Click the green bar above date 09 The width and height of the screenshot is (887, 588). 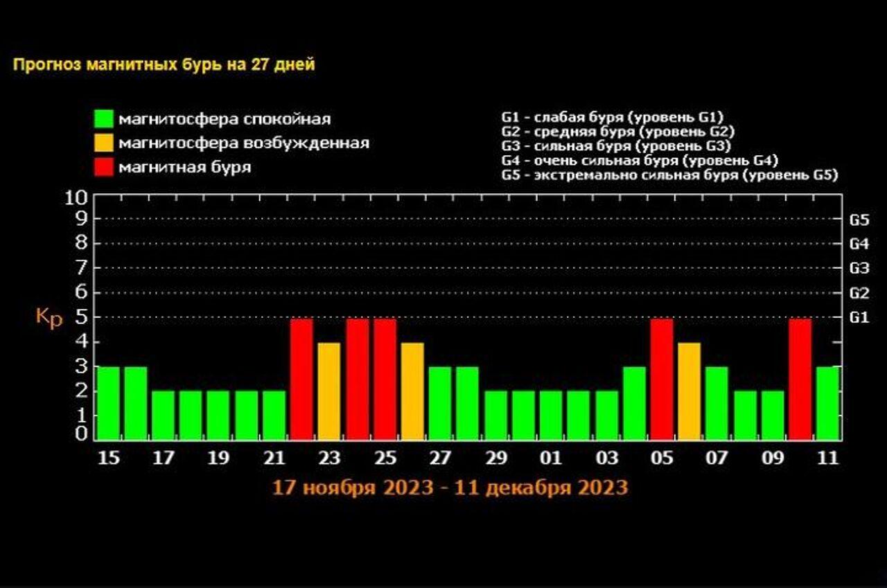(773, 416)
